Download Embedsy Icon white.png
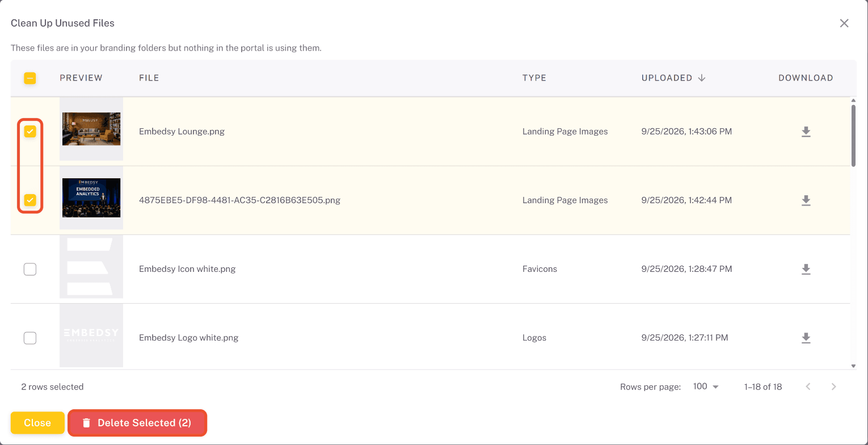The width and height of the screenshot is (868, 445). [x=806, y=269]
